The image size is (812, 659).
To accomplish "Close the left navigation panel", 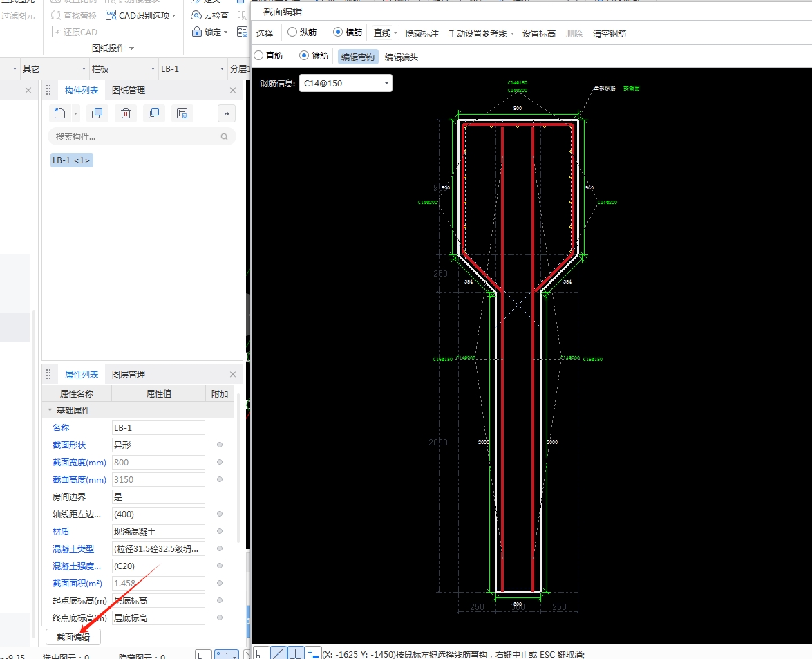I will (28, 90).
